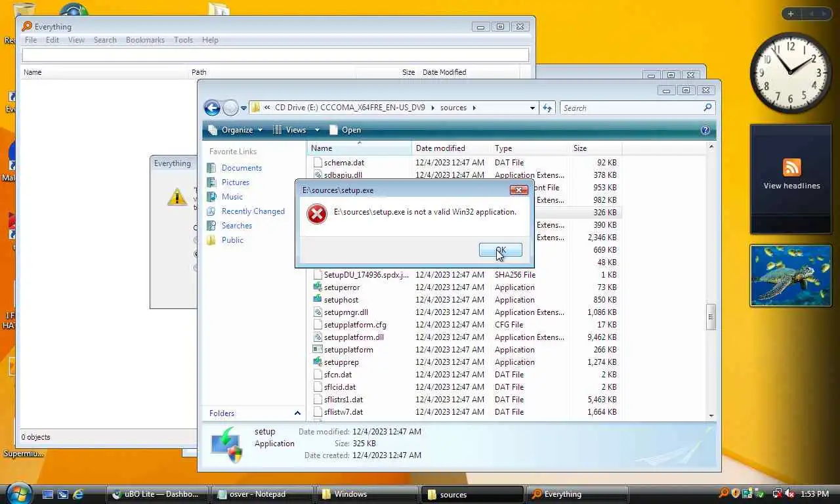The image size is (840, 504).
Task: Expand the address bar history dropdown
Action: pyautogui.click(x=532, y=108)
